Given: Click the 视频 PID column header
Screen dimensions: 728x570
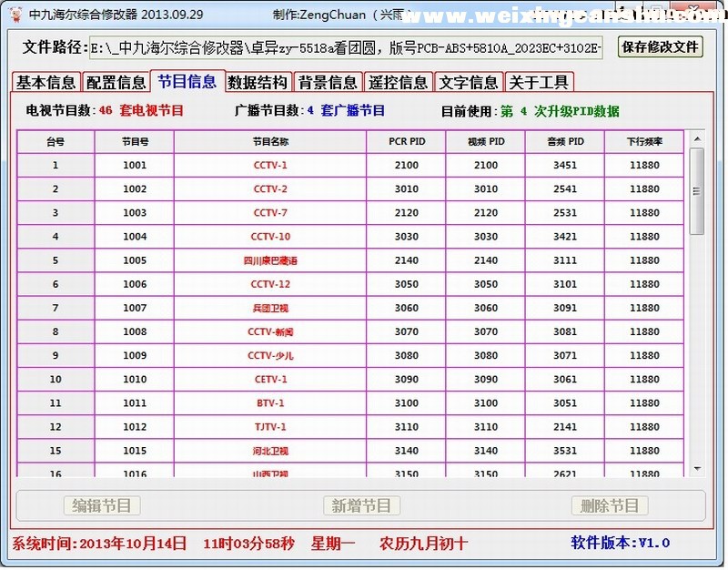Looking at the screenshot, I should [486, 142].
